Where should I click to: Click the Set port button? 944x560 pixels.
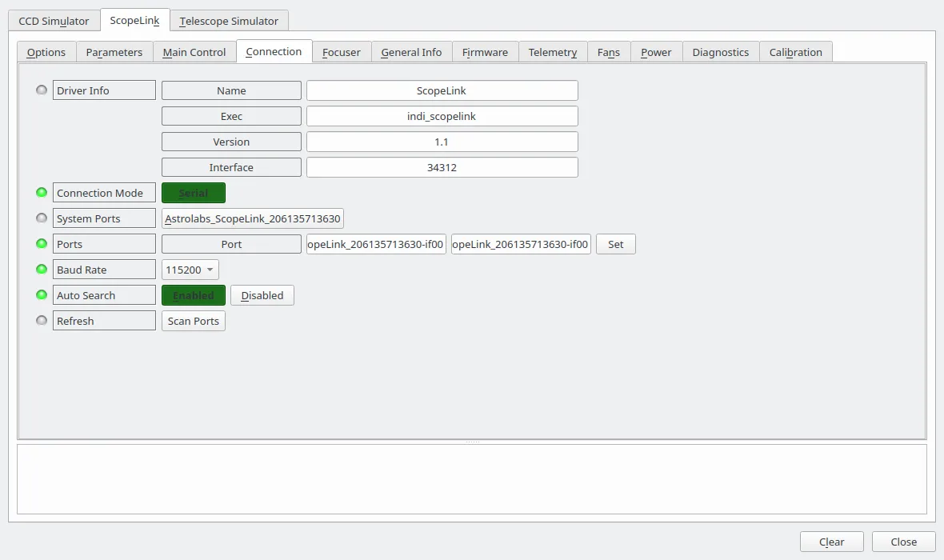point(616,244)
